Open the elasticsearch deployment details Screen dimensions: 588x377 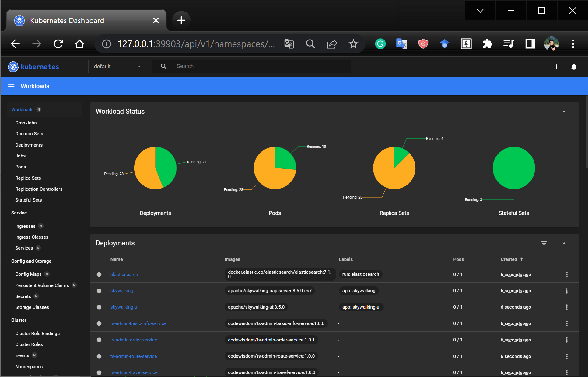pyautogui.click(x=124, y=274)
